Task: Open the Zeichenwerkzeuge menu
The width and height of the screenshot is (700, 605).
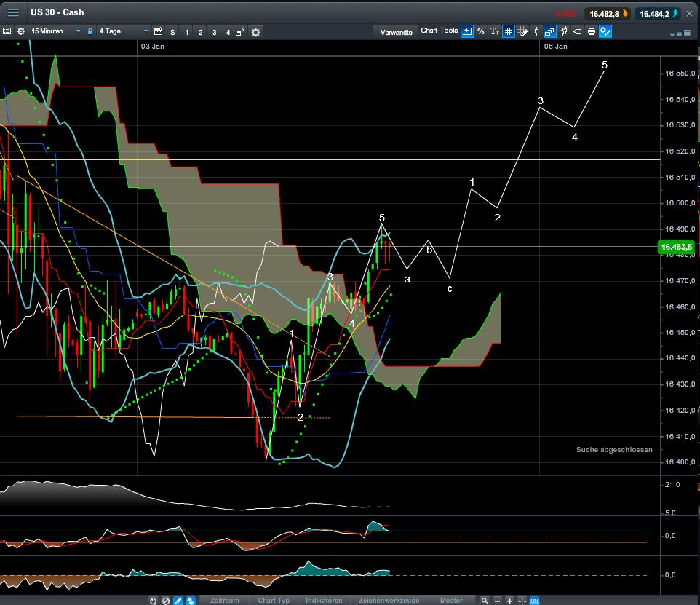Action: click(x=389, y=601)
